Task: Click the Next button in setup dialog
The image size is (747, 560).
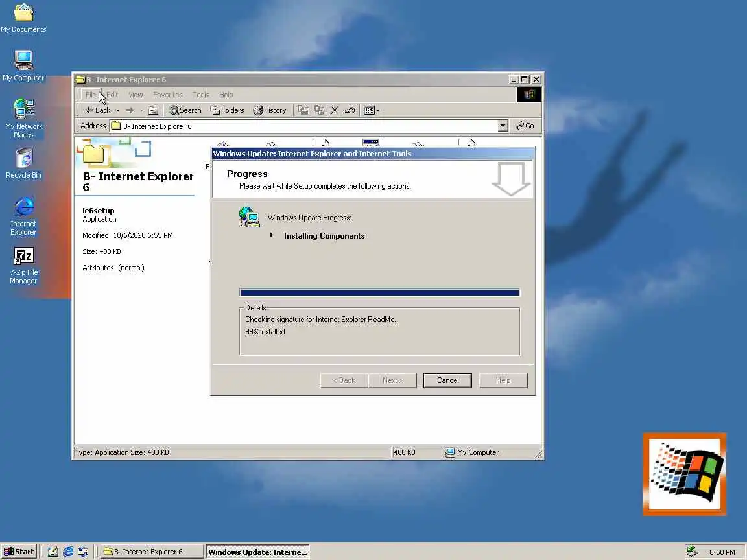Action: pyautogui.click(x=392, y=380)
